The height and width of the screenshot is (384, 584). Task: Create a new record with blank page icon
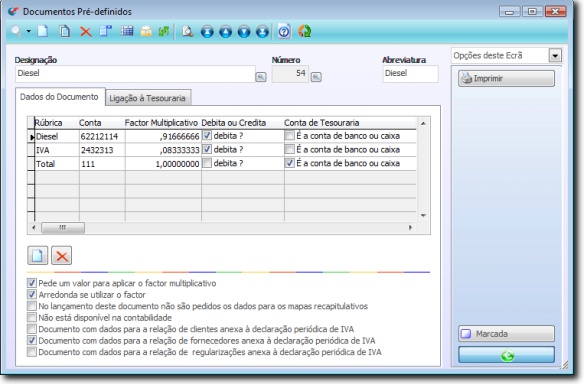(x=43, y=31)
